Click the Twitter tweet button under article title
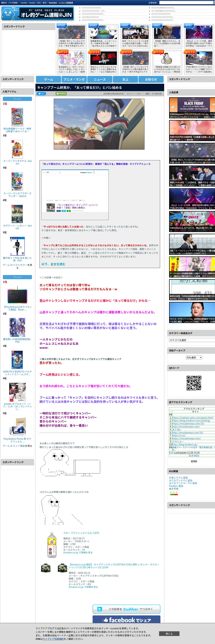Image resolution: width=215 pixels, height=644 pixels. pos(41,93)
